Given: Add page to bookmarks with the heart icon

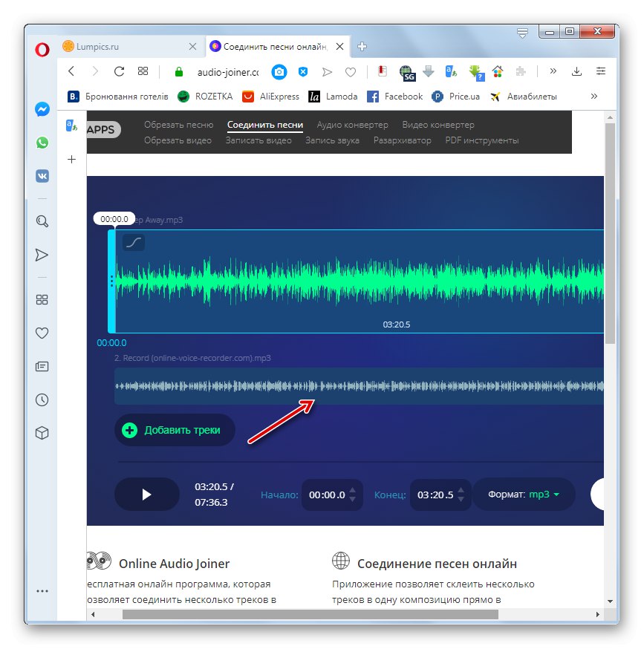Looking at the screenshot, I should (351, 73).
